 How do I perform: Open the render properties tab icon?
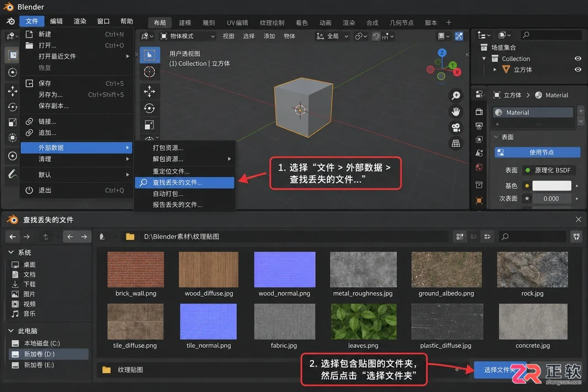pyautogui.click(x=479, y=112)
